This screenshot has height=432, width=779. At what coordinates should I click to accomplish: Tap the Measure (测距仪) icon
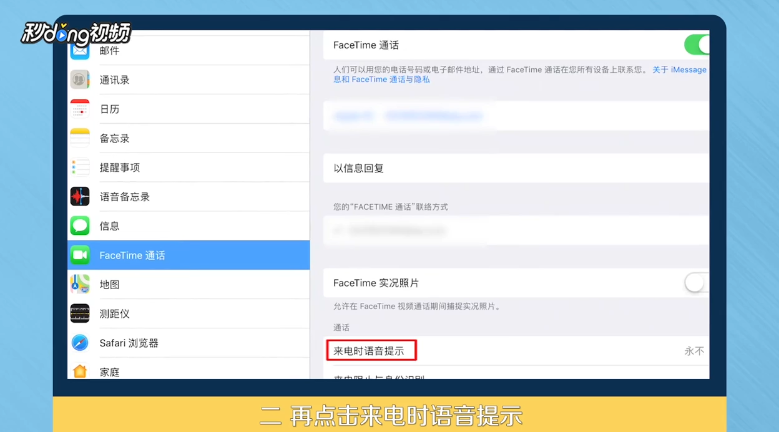click(x=79, y=314)
